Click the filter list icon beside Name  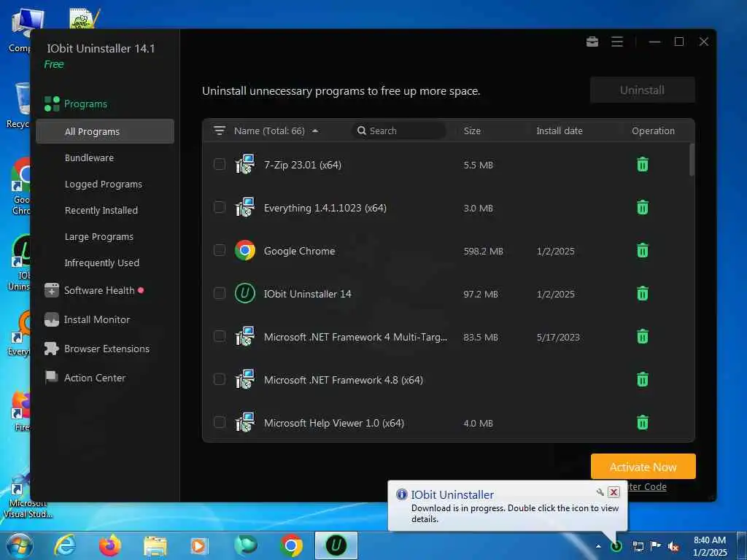pos(219,131)
